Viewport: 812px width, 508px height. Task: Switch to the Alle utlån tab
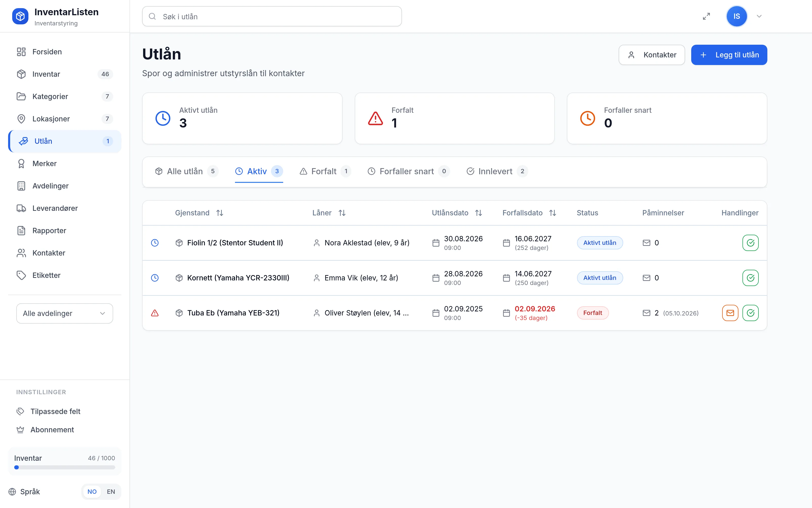[x=187, y=171]
